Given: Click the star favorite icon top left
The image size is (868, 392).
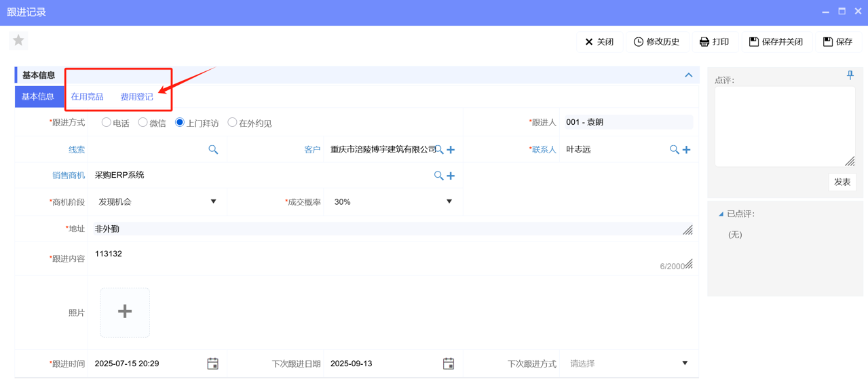Looking at the screenshot, I should [x=18, y=41].
